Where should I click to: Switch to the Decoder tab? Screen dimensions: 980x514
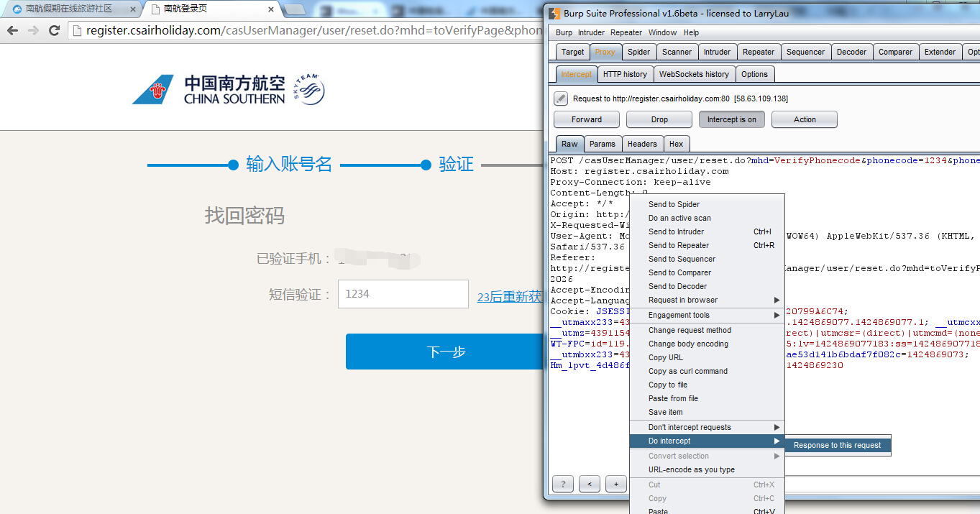851,52
